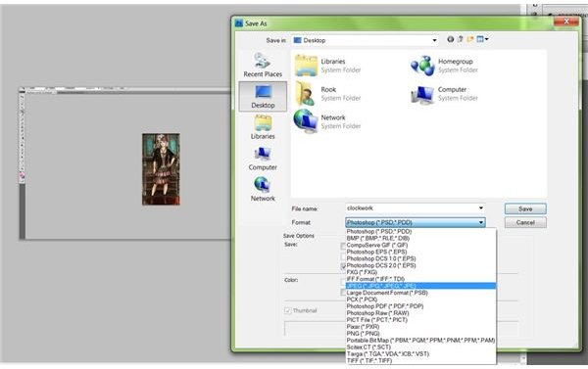Choose Large Document Format (*.PSB)

pos(420,293)
